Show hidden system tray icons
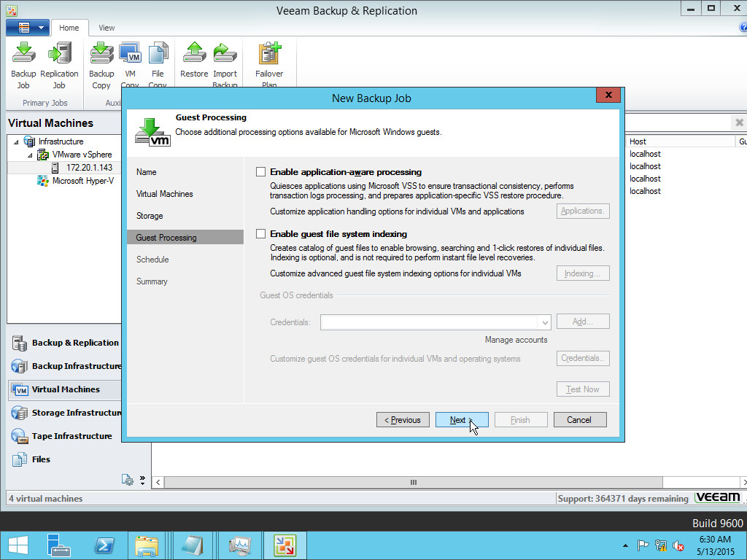This screenshot has height=560, width=747. [625, 545]
